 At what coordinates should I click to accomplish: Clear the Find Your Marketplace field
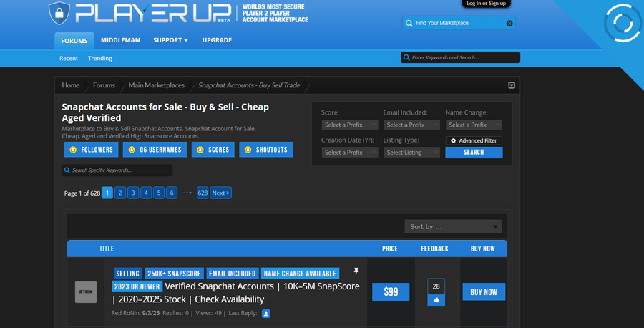(x=509, y=23)
